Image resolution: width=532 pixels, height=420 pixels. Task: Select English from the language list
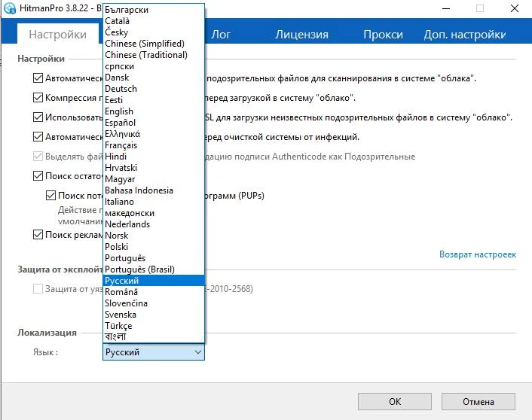point(119,111)
